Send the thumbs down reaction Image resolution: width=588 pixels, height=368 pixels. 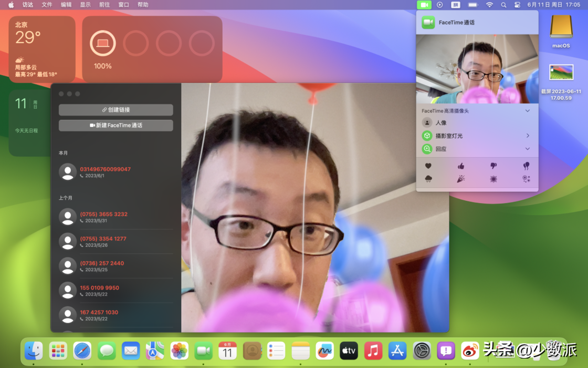click(493, 166)
